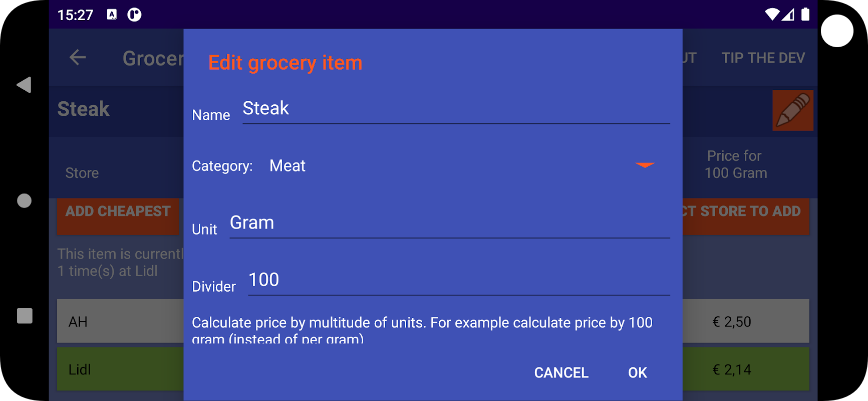
Task: Click the Name field containing Steak
Action: (x=456, y=109)
